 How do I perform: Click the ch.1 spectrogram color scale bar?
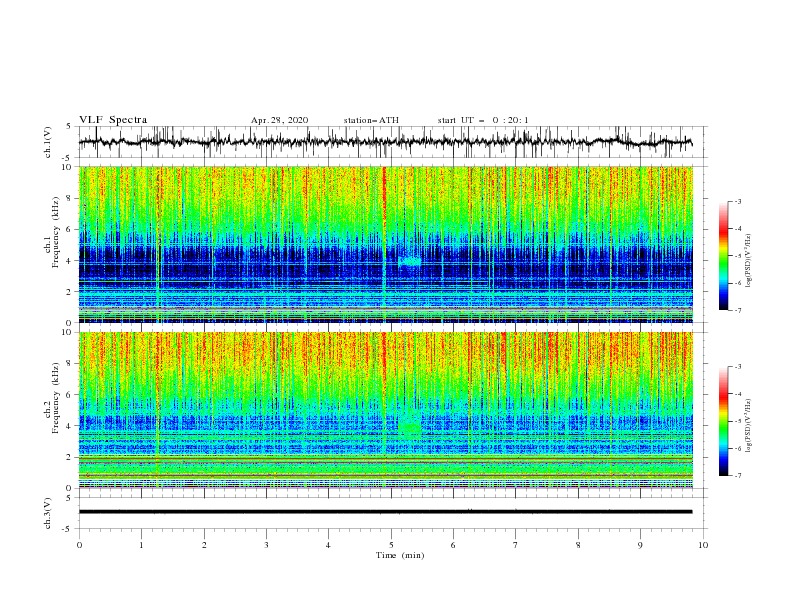click(723, 255)
